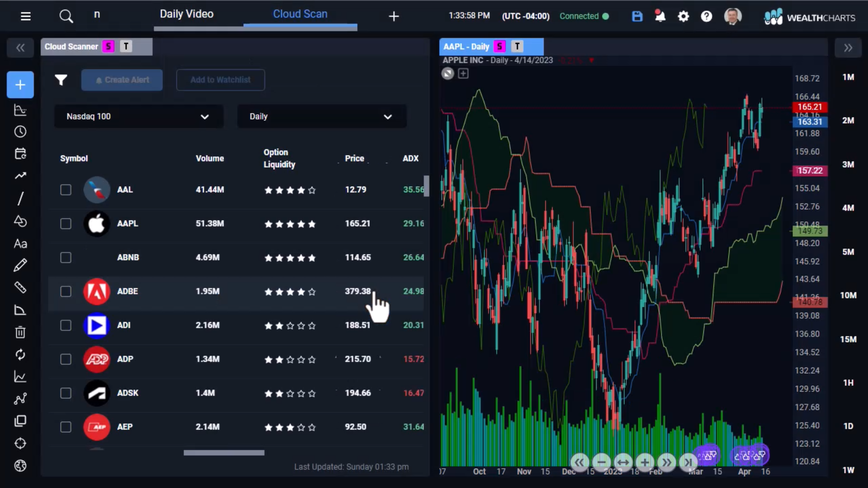Click chart zoom in plus button

[x=645, y=462]
